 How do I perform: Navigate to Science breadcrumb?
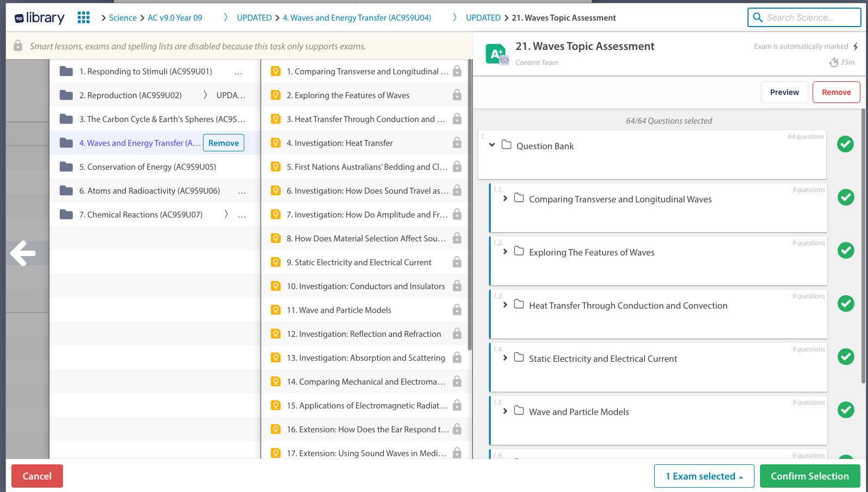(x=123, y=18)
